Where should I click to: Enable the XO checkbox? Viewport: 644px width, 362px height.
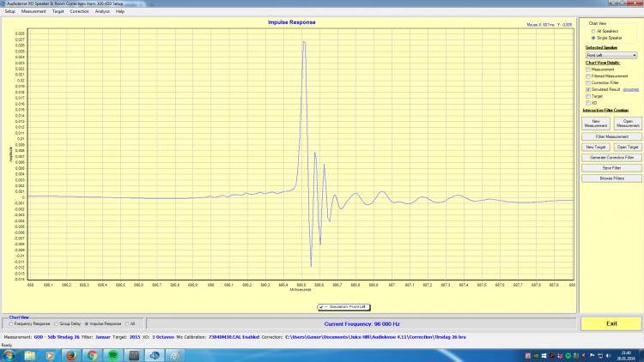588,103
